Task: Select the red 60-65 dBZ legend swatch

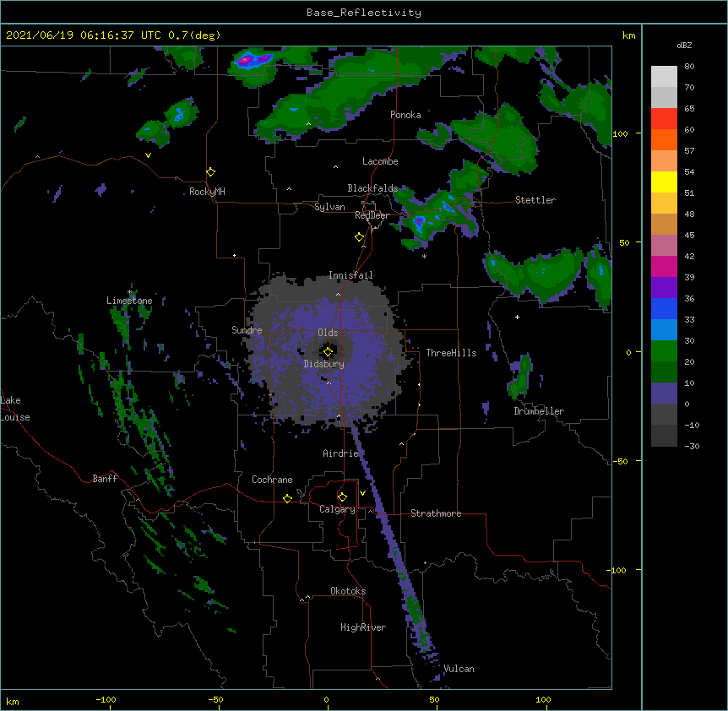Action: point(664,118)
